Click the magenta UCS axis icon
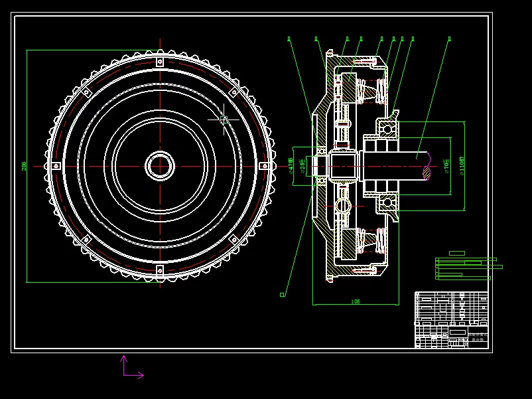Viewport: 532px width, 399px height. 132,366
